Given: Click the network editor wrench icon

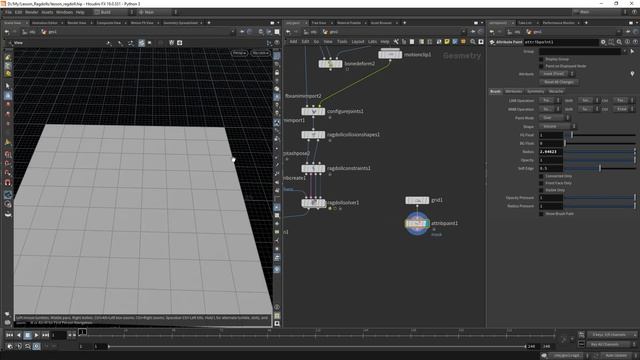Looking at the screenshot, I should 396,42.
